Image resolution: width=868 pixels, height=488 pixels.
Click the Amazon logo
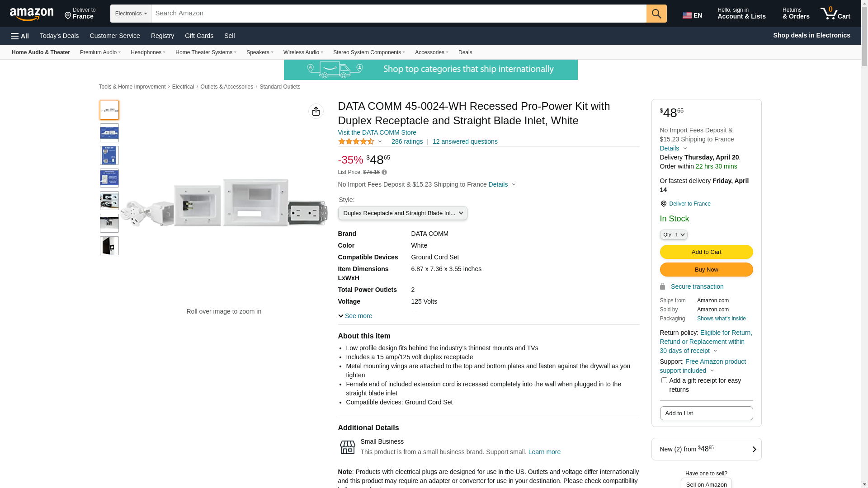tap(32, 14)
